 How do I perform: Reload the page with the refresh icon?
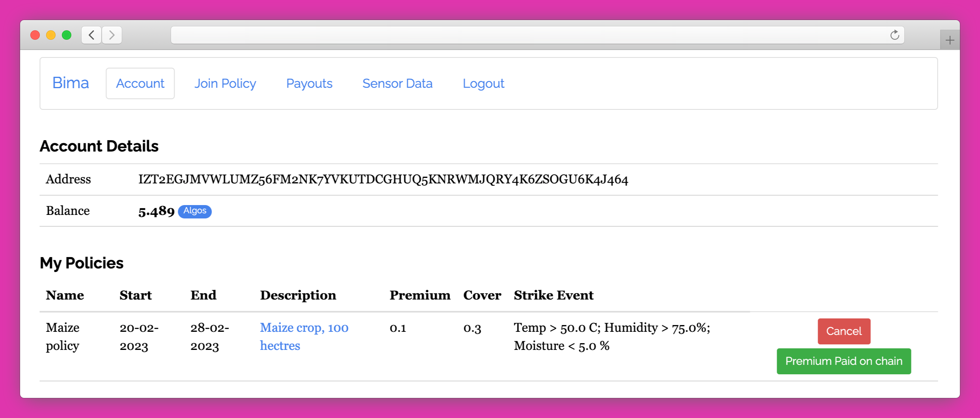894,35
